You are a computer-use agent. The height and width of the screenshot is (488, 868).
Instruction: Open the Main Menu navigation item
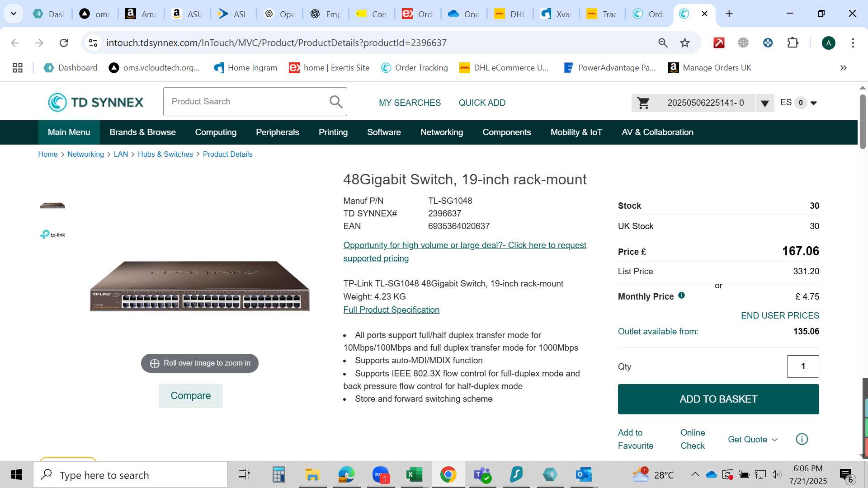(69, 132)
